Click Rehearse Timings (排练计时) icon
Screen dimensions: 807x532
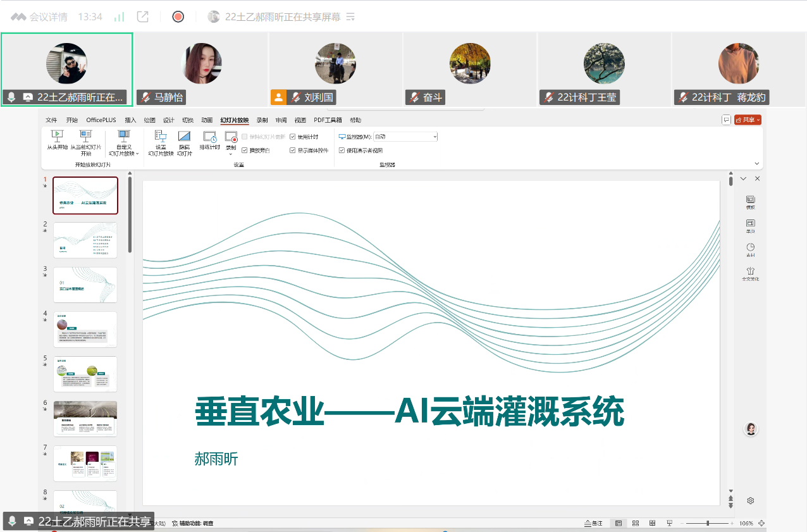[210, 136]
